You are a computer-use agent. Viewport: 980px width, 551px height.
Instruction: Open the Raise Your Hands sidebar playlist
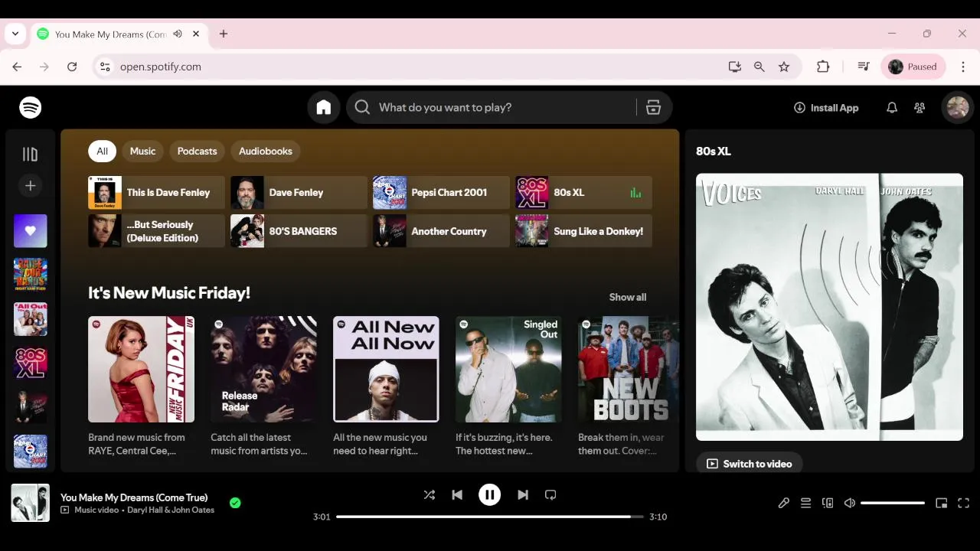pos(31,275)
